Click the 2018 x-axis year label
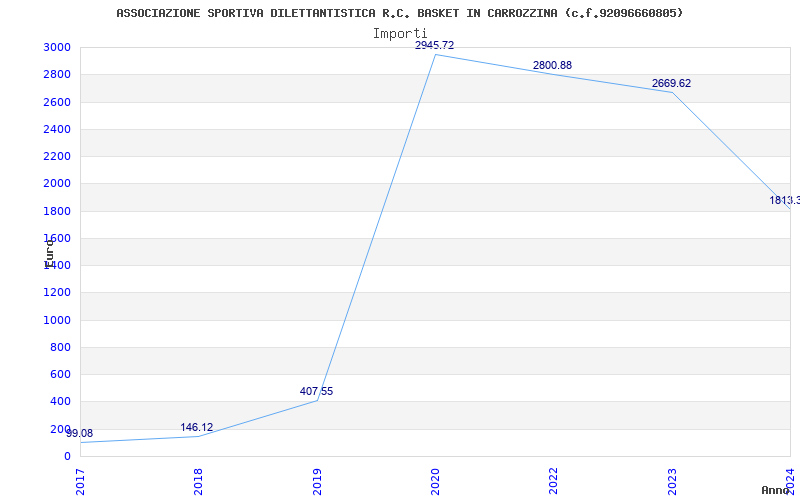Screen dimensions: 800x500 (198, 481)
